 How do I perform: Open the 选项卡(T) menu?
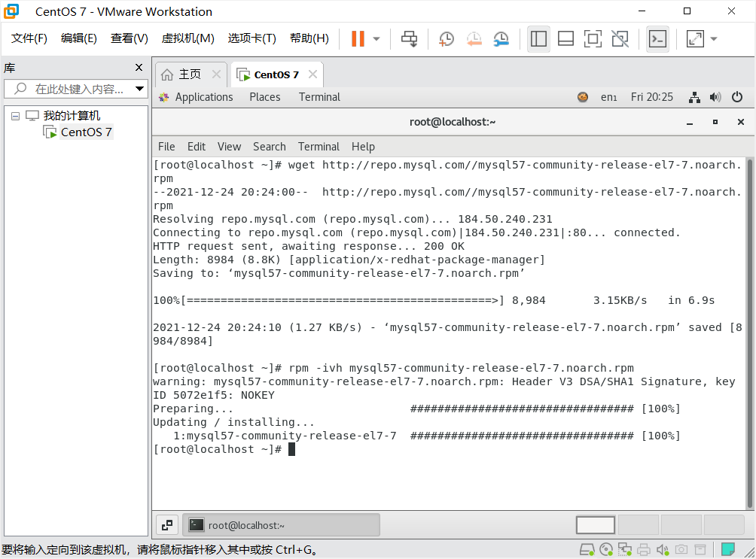click(251, 38)
